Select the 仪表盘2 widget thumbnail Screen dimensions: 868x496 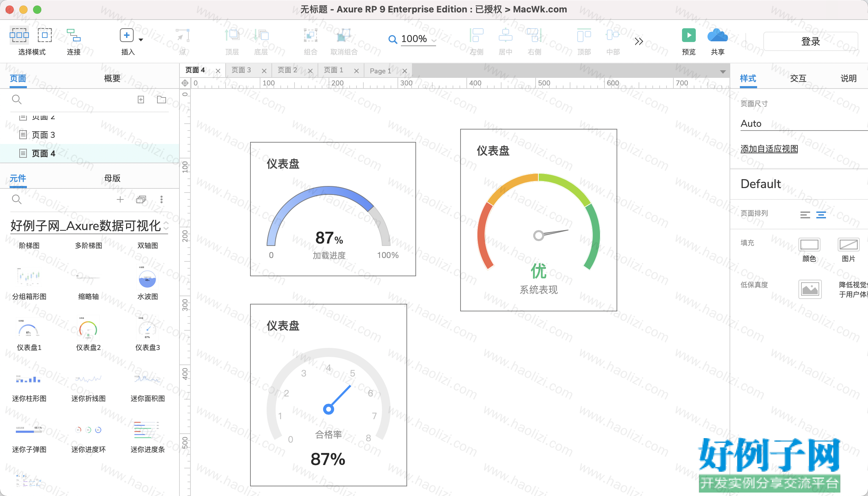pos(88,328)
